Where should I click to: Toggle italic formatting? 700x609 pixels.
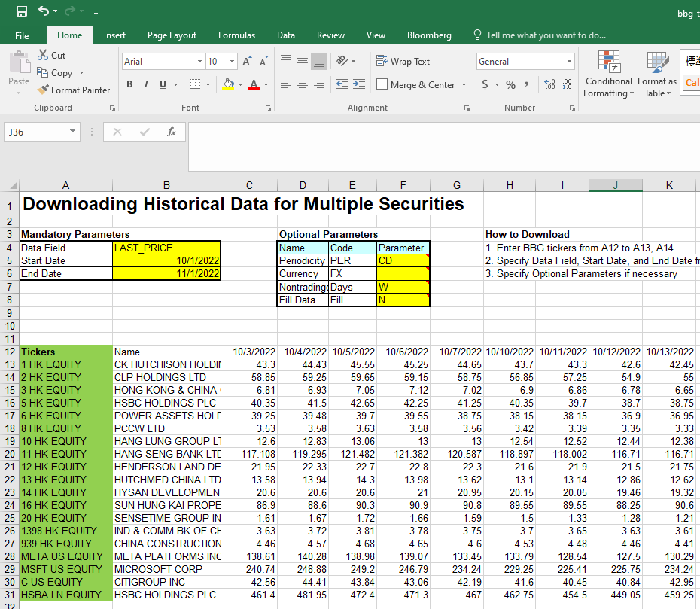(x=145, y=84)
